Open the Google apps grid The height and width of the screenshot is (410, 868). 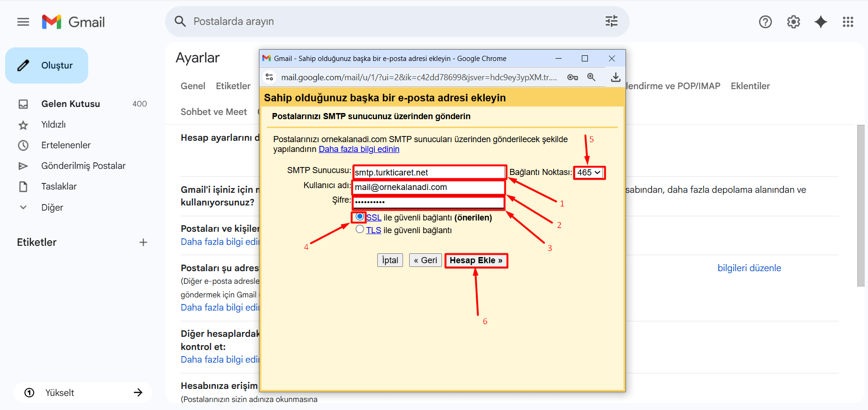click(848, 22)
